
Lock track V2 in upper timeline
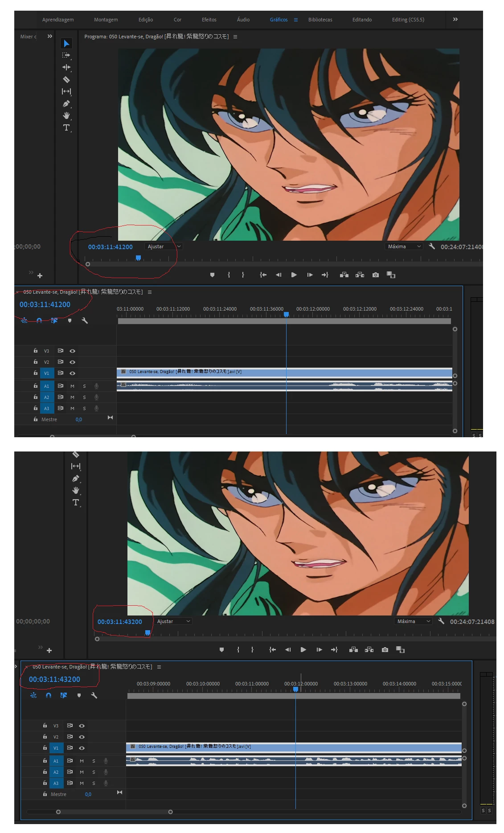tap(36, 361)
